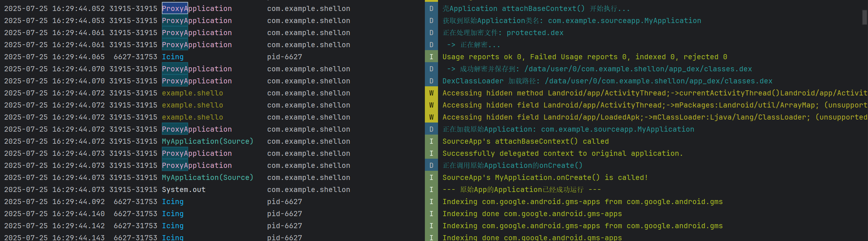Select the '正在处理加密文件: protected.dex' message
This screenshot has width=868, height=241.
503,33
